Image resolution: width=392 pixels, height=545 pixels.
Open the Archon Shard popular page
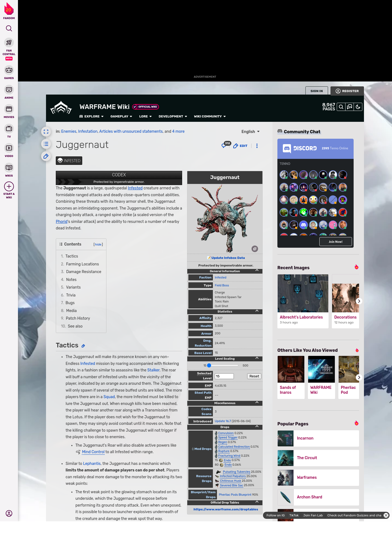pyautogui.click(x=318, y=497)
